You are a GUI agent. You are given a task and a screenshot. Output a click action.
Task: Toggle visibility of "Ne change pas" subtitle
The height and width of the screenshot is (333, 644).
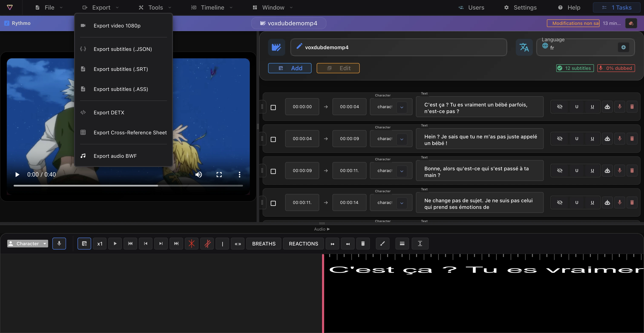pos(560,203)
